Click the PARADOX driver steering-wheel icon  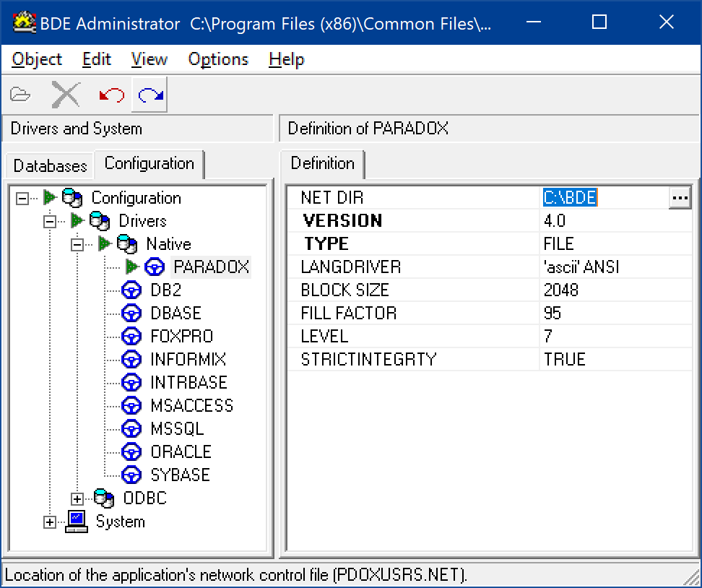[155, 267]
